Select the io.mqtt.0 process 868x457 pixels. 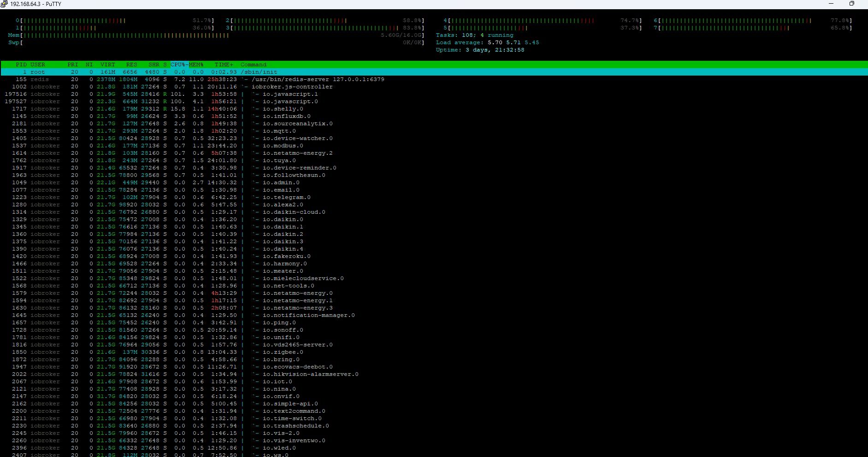pyautogui.click(x=434, y=131)
